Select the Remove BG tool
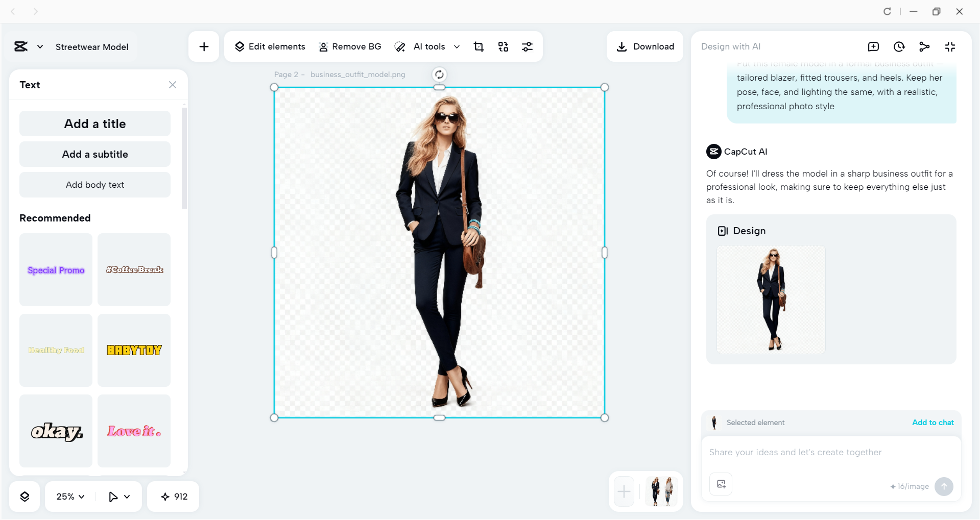 350,46
